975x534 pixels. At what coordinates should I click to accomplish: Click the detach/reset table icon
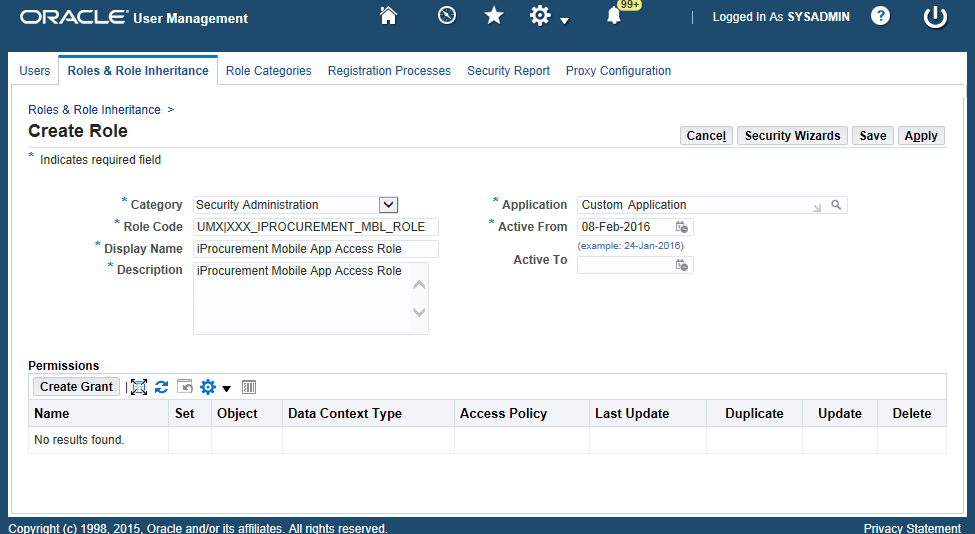pyautogui.click(x=185, y=387)
